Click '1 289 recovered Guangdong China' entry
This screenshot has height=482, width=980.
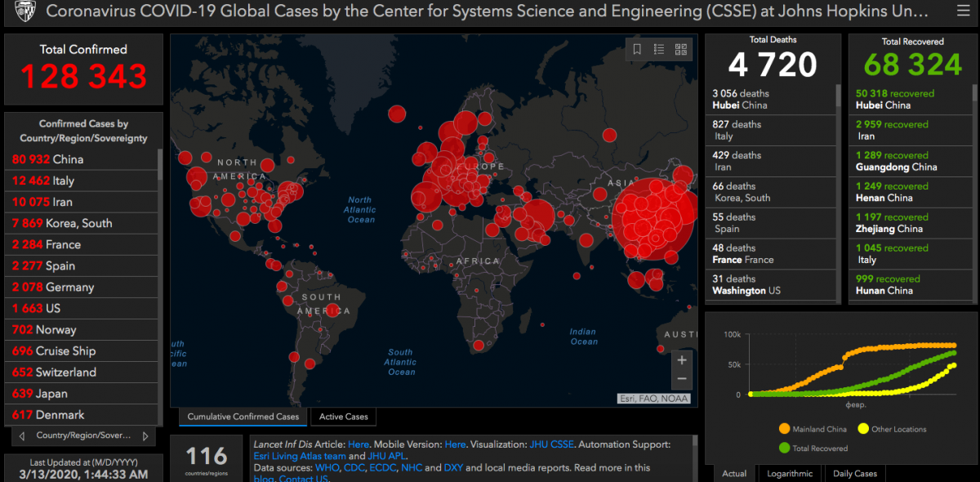(x=912, y=161)
